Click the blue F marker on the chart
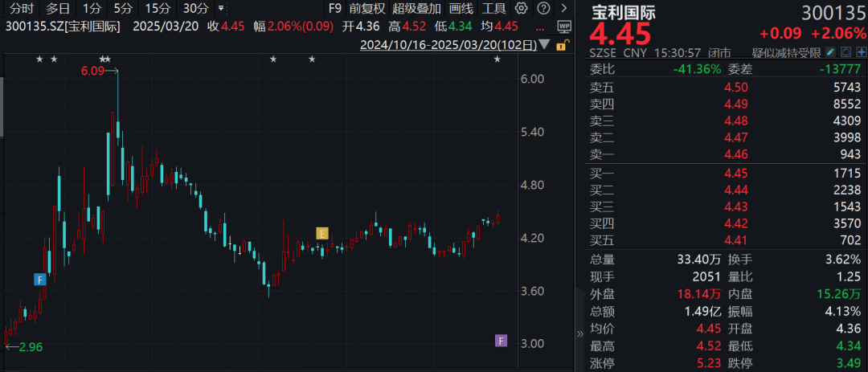This screenshot has height=372, width=868. [39, 280]
